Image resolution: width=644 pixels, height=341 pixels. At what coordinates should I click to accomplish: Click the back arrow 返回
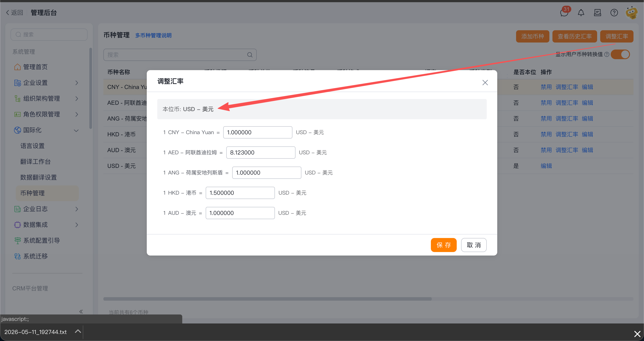point(14,12)
